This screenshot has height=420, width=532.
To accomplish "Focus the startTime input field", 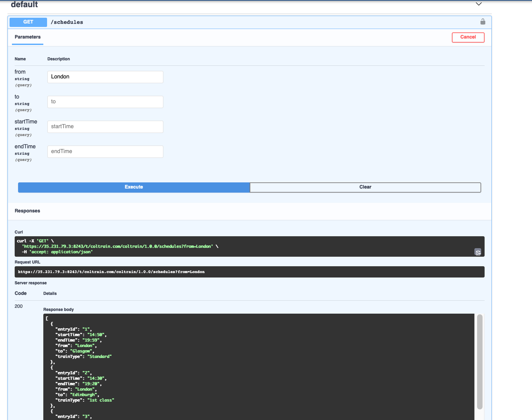I will 105,127.
